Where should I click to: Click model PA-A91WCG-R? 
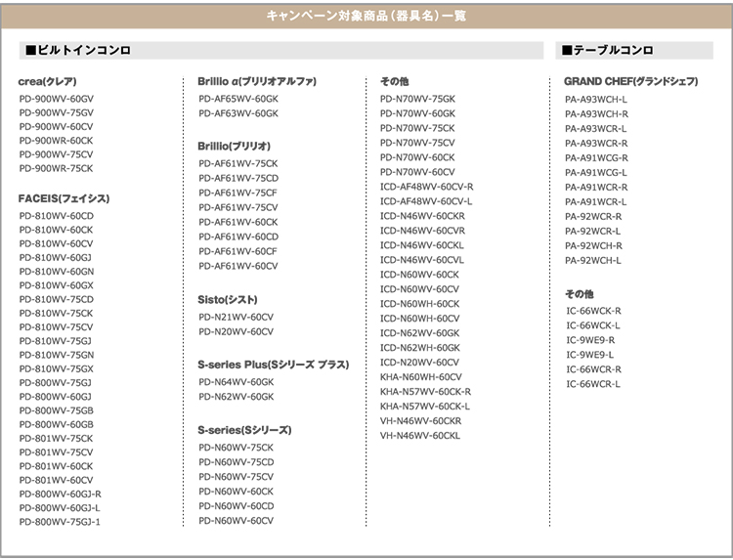tap(596, 157)
